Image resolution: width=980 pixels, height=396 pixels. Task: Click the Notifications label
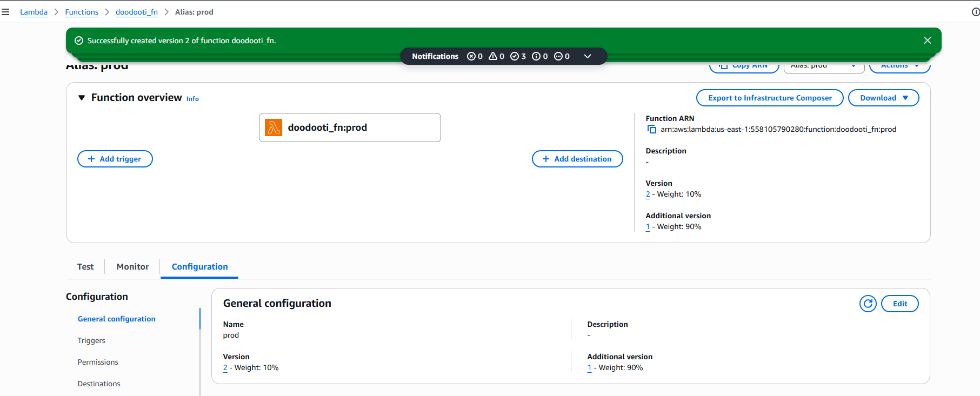(435, 56)
